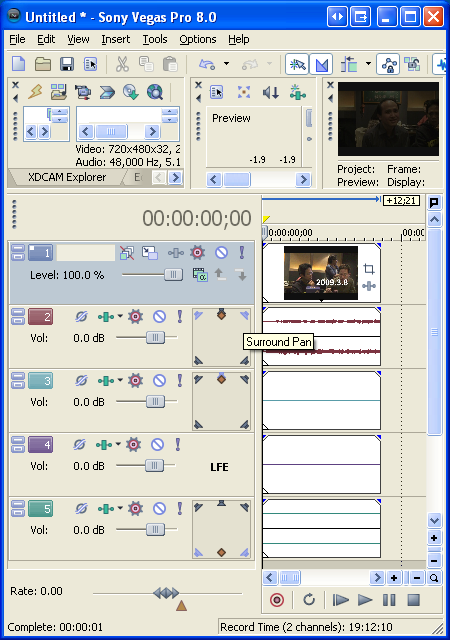450x640 pixels.
Task: Click the Paste clipboard icon
Action: tap(170, 64)
